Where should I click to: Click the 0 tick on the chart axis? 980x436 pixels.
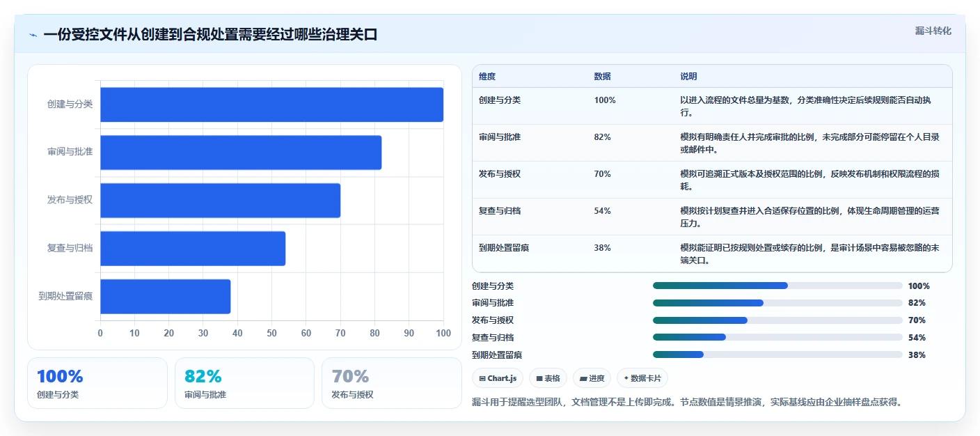(x=100, y=333)
